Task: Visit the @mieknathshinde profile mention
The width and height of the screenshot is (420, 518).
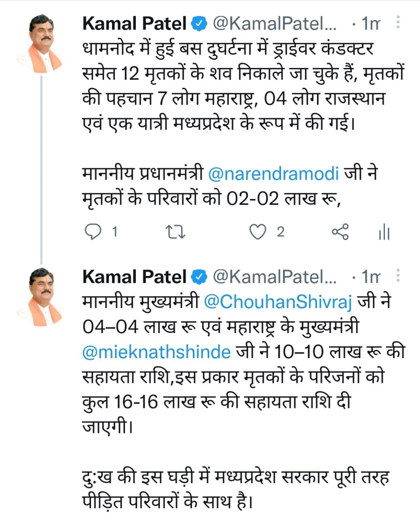Action: (x=156, y=352)
